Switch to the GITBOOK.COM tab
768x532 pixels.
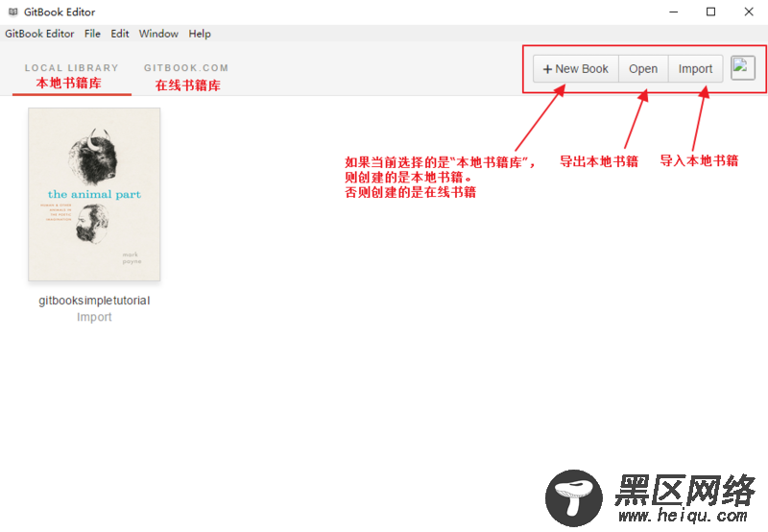pyautogui.click(x=186, y=68)
